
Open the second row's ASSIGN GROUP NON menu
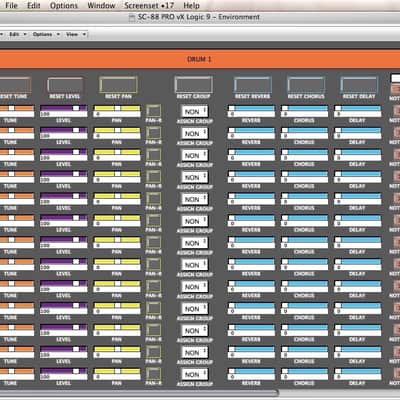[x=195, y=133]
